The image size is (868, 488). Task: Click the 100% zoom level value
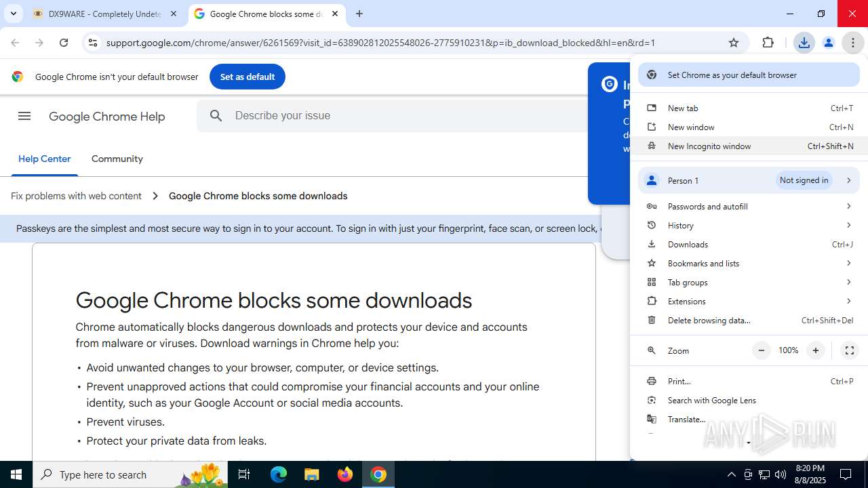[789, 350]
